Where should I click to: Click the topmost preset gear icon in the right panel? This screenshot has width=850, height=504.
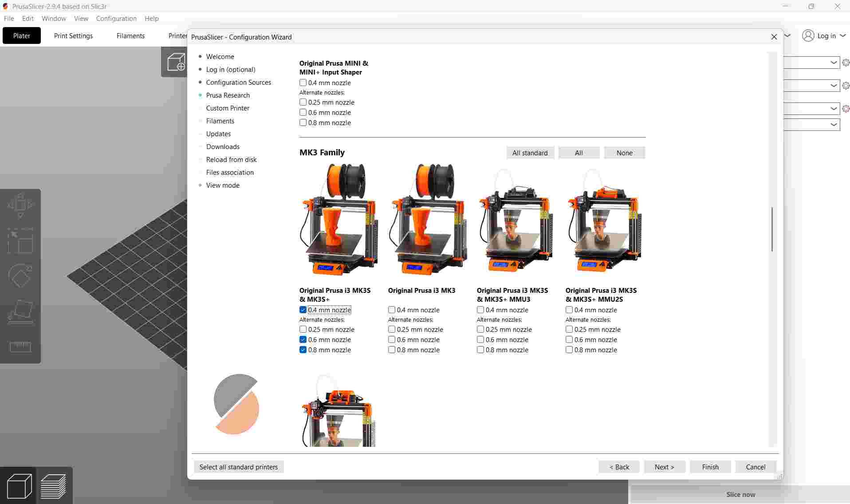pyautogui.click(x=846, y=63)
